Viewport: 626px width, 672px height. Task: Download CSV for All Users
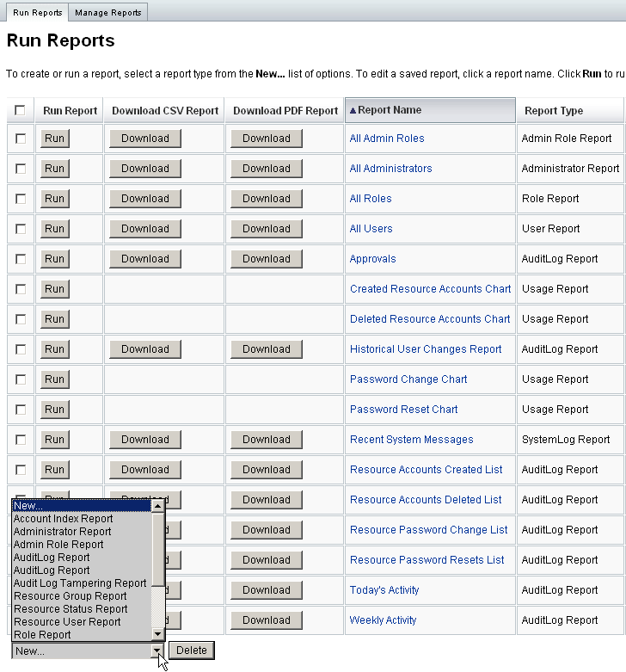(x=145, y=229)
